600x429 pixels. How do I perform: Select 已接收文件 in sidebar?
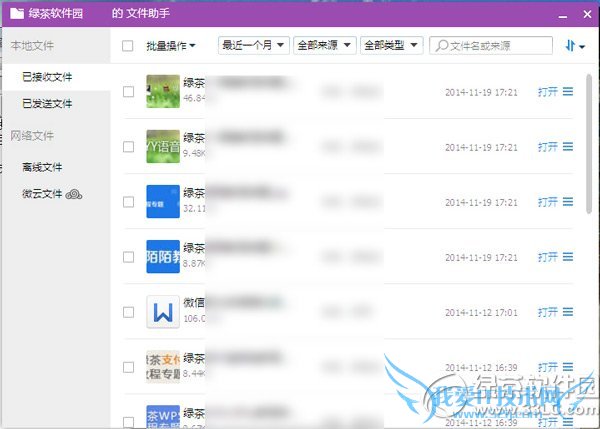click(57, 77)
